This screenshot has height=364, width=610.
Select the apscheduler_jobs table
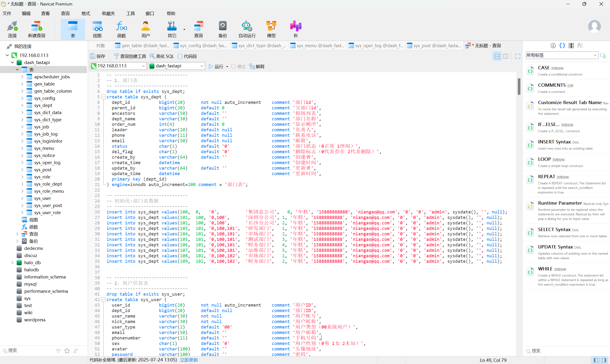52,77
